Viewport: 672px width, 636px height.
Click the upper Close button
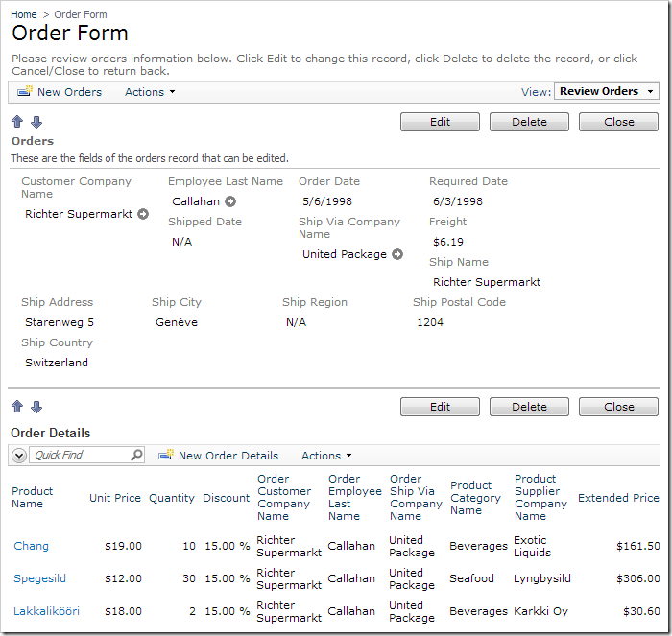(x=618, y=122)
